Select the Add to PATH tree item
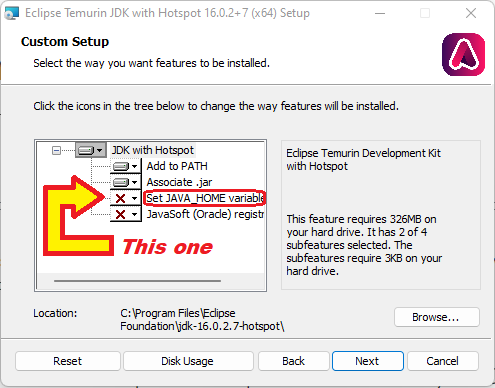 click(177, 166)
